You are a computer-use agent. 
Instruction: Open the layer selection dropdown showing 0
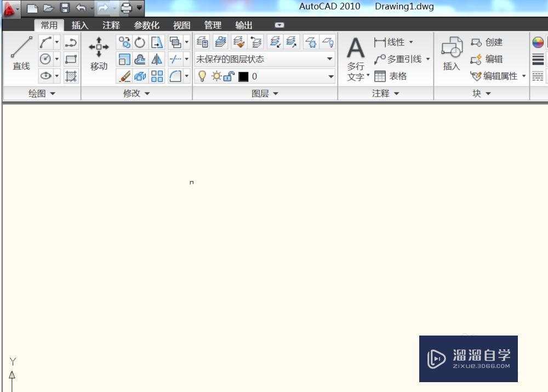coord(330,77)
